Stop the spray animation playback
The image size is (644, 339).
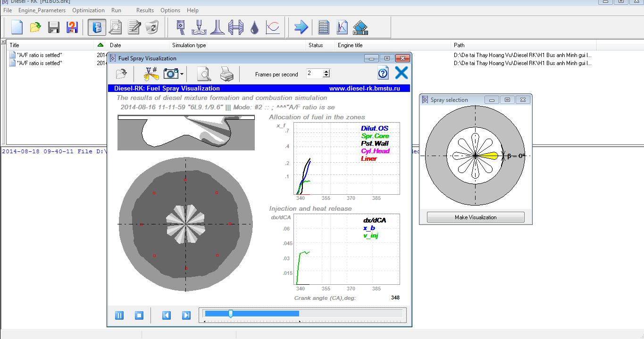[139, 315]
